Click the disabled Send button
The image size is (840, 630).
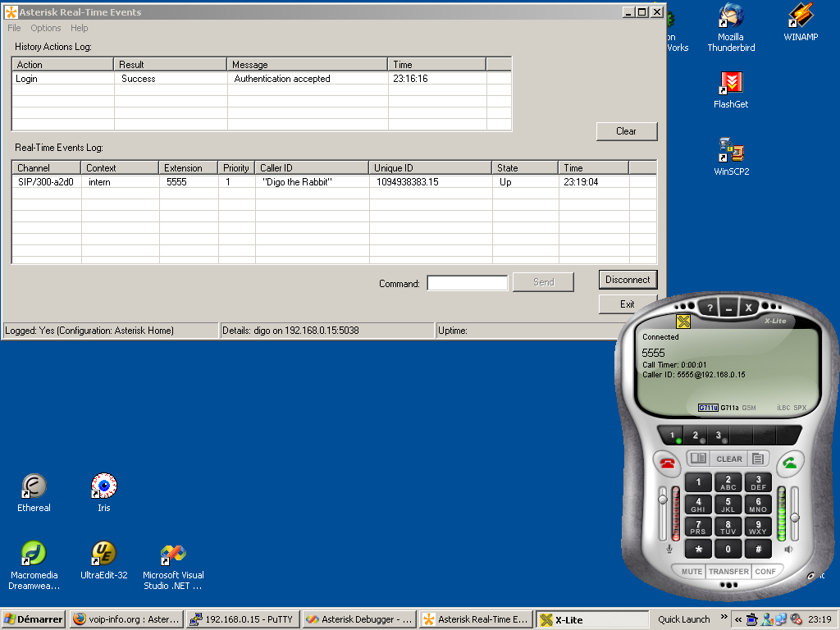(543, 282)
